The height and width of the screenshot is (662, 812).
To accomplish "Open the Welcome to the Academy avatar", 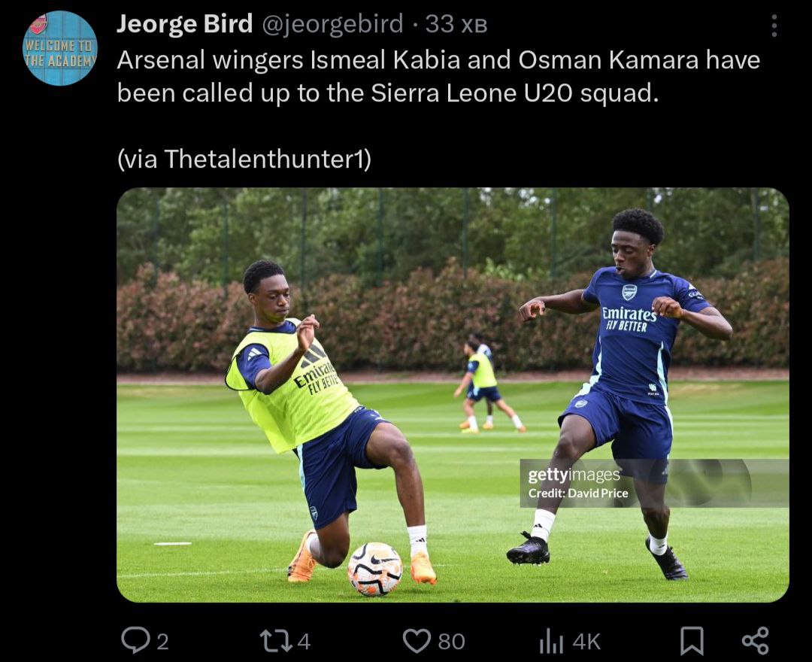I will coord(61,48).
